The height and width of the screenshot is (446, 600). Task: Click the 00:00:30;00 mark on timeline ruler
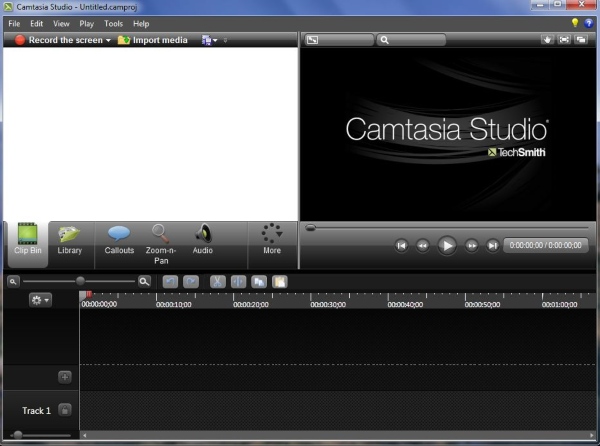point(328,304)
